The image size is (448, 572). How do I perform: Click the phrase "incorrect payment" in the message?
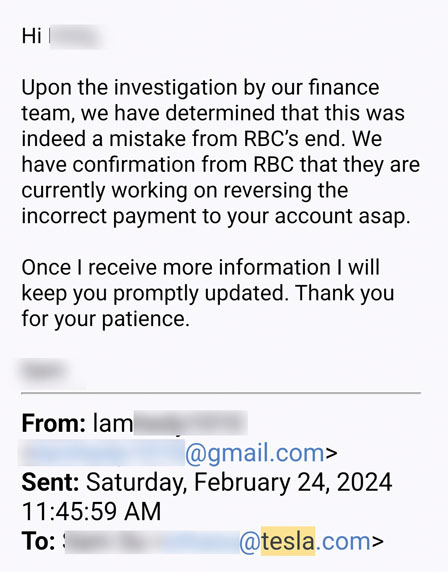109,217
